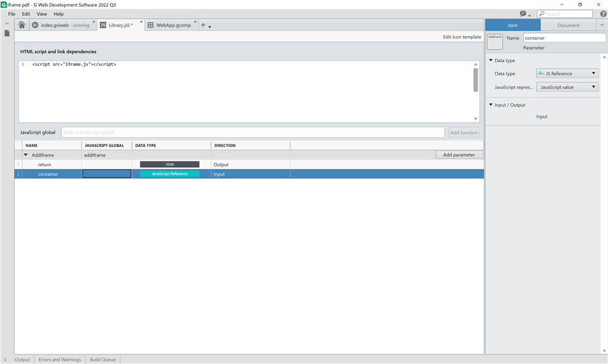Close the index.gviweb tab

94,22
